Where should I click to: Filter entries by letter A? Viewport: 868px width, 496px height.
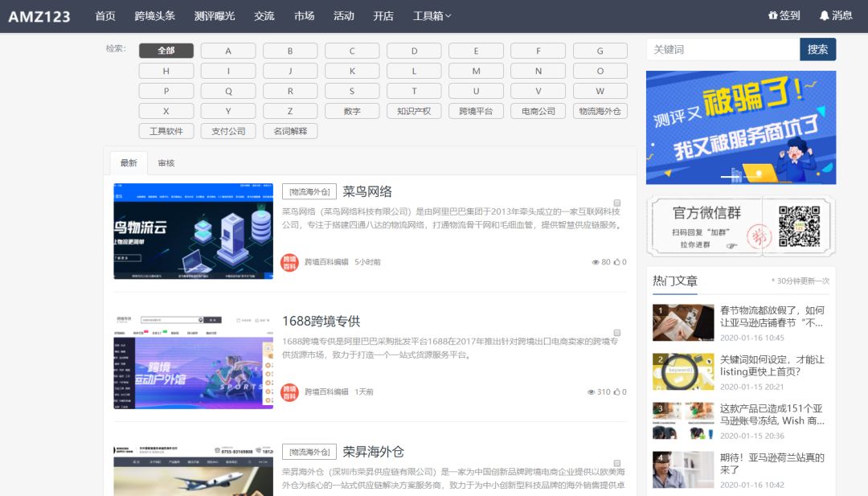click(x=228, y=51)
